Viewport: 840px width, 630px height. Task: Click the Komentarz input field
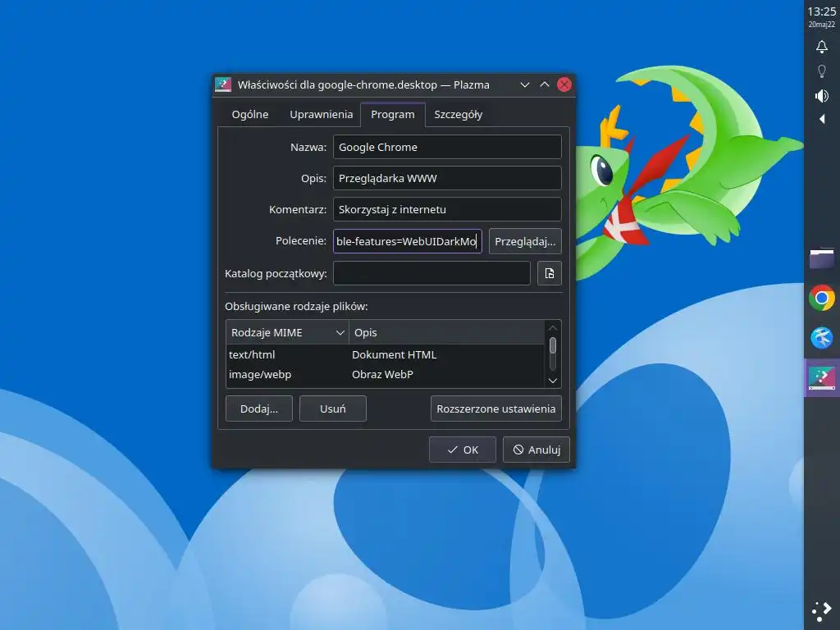pyautogui.click(x=447, y=209)
